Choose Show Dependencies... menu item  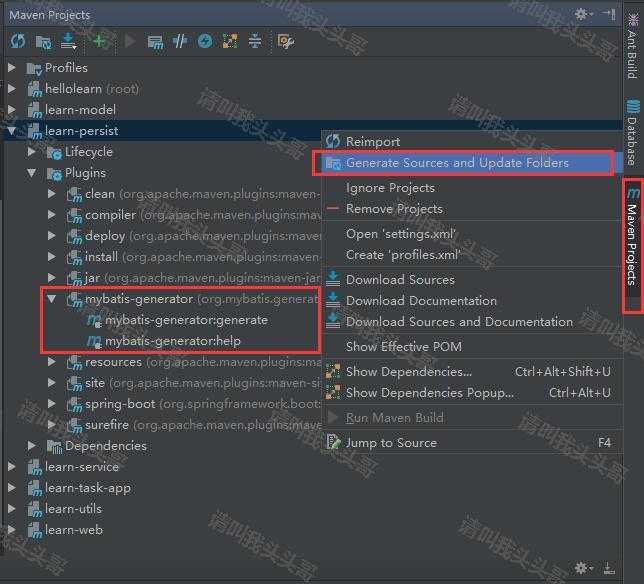click(472, 372)
